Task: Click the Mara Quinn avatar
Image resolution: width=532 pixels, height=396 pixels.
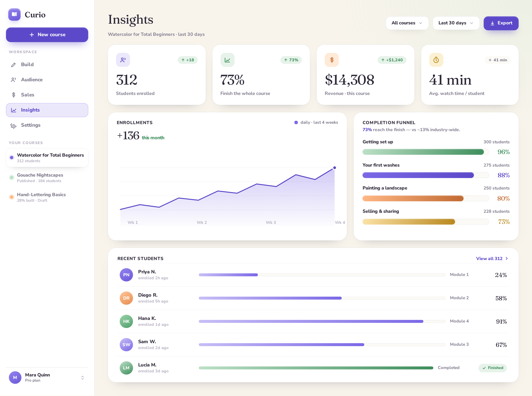Action: click(15, 378)
